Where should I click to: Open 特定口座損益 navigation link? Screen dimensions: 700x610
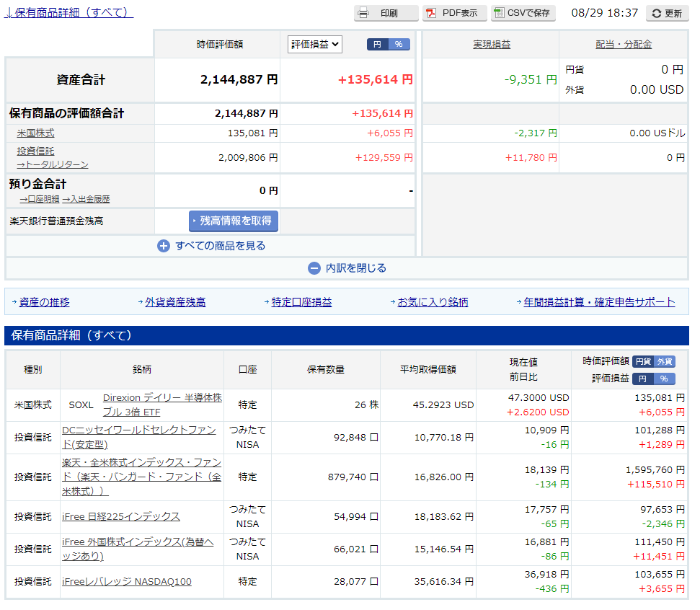pyautogui.click(x=301, y=302)
